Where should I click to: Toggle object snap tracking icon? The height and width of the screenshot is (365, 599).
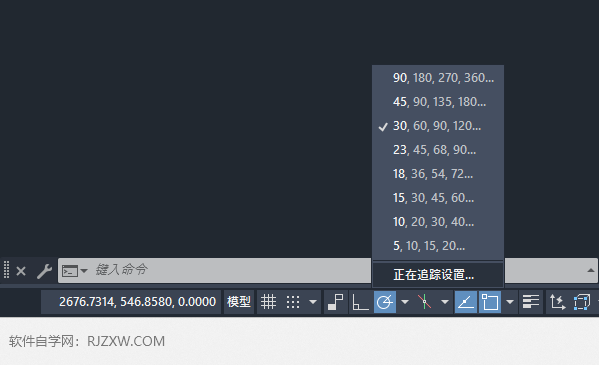pyautogui.click(x=466, y=302)
